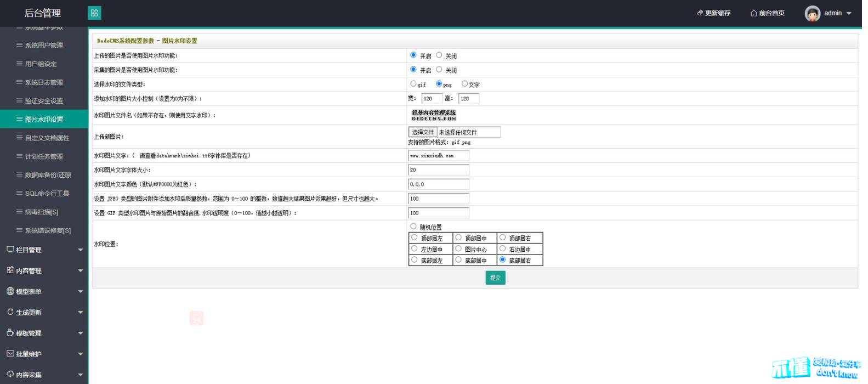The image size is (868, 384).
Task: Click the 更新缓存 refresh icon
Action: coord(700,13)
